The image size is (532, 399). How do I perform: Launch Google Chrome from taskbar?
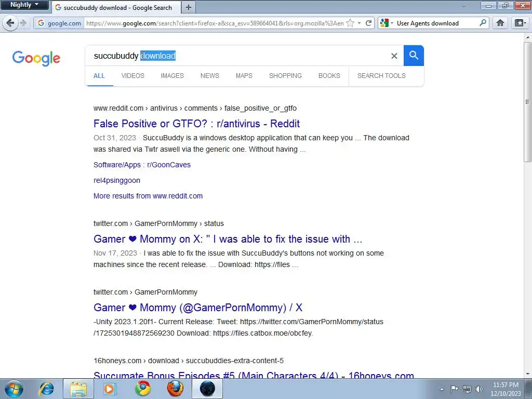(143, 389)
